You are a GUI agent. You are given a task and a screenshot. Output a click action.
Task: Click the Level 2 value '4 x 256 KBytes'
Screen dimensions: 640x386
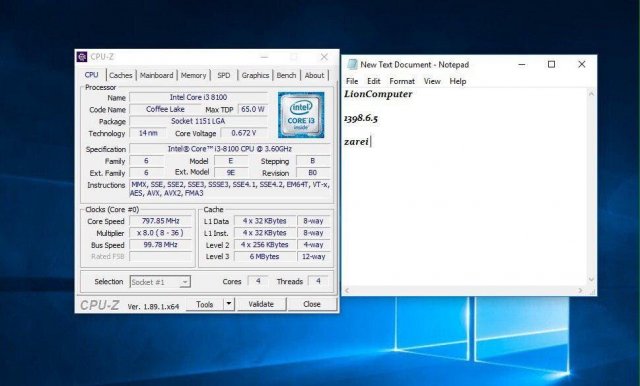pos(264,245)
